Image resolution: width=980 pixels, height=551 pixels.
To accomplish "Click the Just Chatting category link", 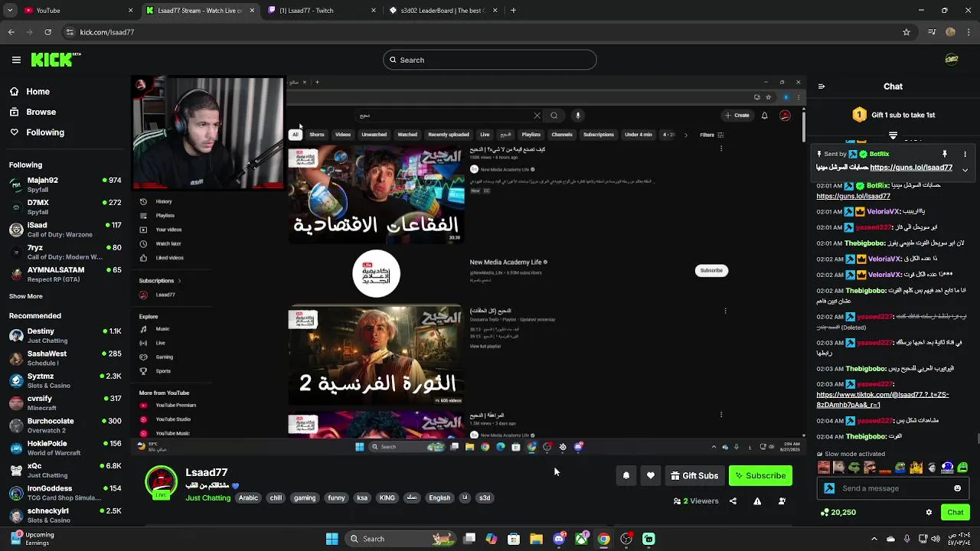I will tap(207, 498).
